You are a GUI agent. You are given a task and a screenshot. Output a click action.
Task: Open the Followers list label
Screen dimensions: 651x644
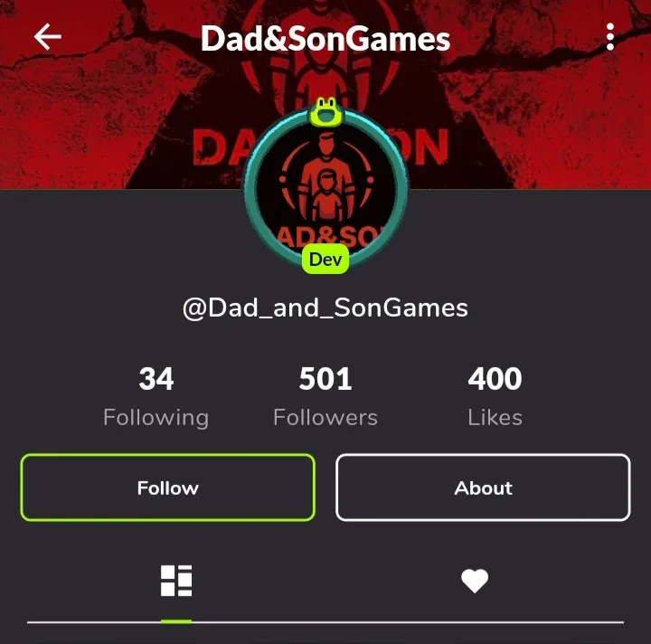tap(325, 417)
